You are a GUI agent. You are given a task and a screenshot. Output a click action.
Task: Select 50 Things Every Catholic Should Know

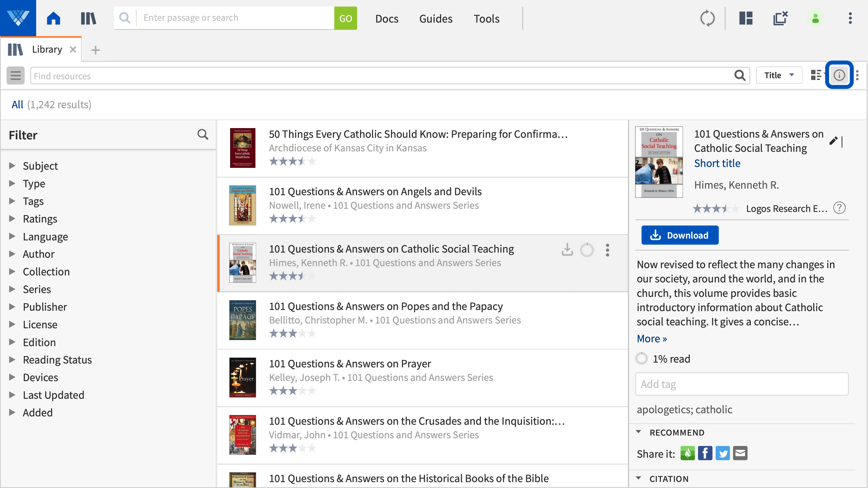422,148
